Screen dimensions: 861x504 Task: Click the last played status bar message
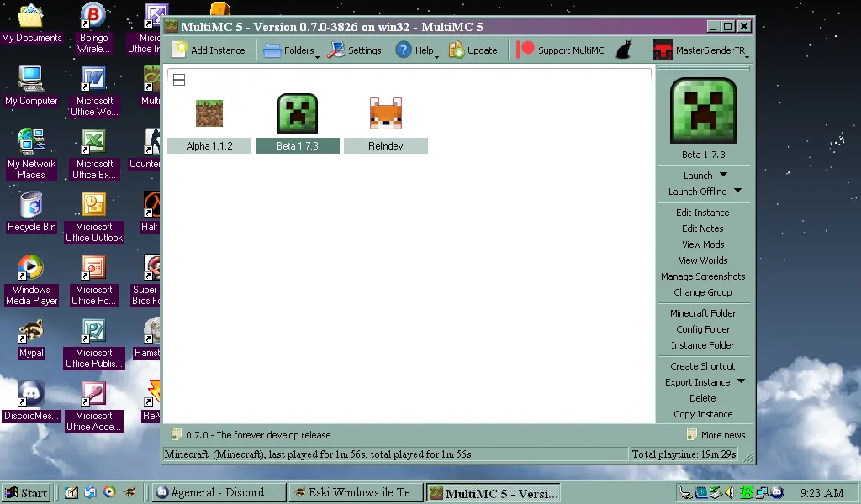(317, 454)
